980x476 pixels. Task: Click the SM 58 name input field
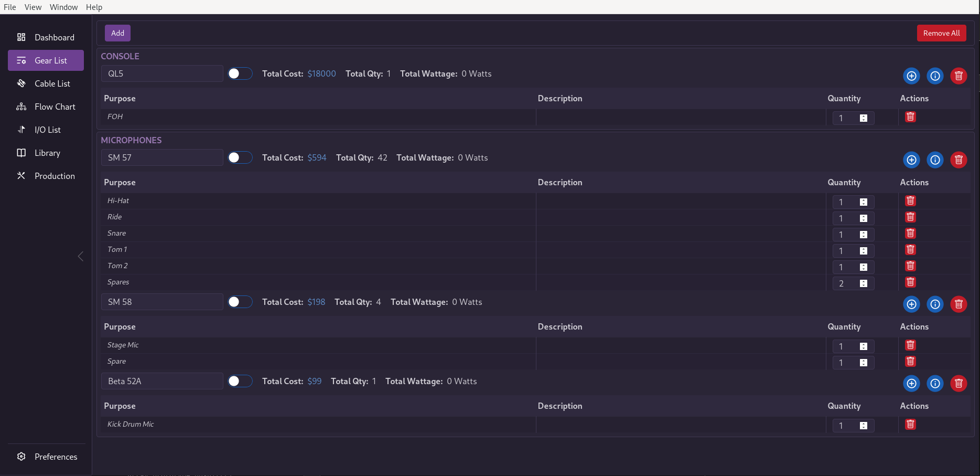click(162, 302)
